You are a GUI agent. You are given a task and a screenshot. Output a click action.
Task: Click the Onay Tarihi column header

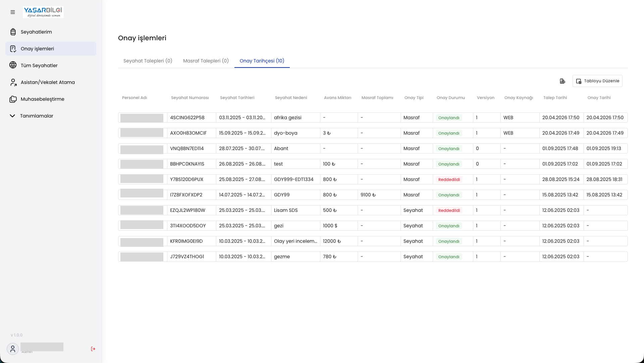[599, 98]
